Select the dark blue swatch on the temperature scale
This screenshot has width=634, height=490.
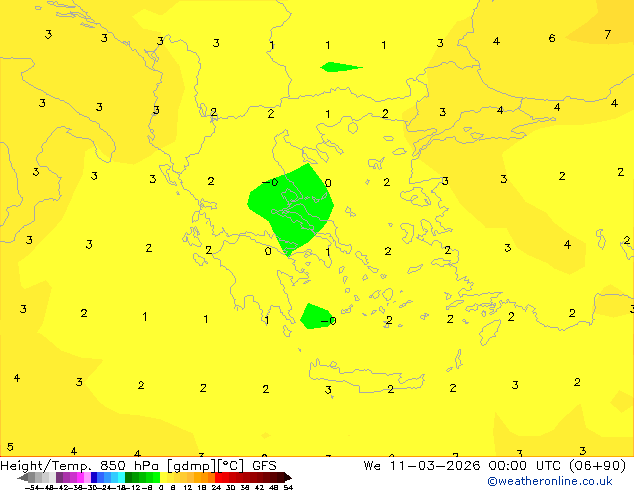point(94,477)
